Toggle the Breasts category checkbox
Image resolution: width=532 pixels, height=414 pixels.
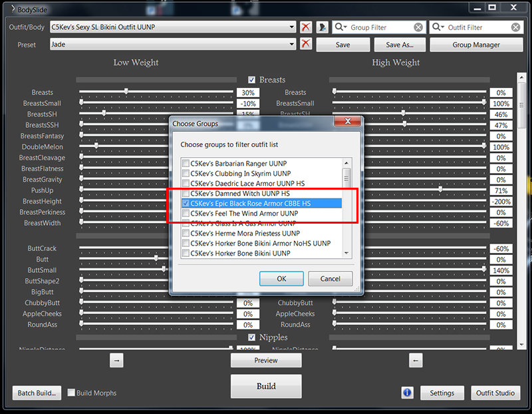[251, 80]
